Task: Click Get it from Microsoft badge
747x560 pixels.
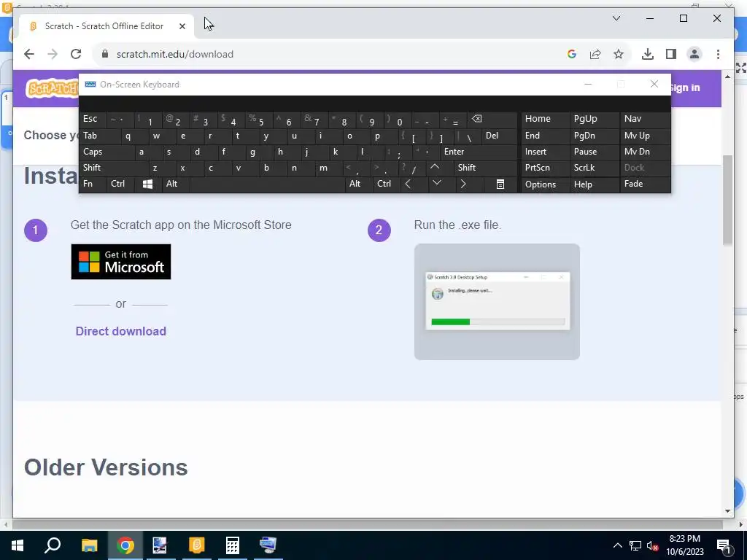Action: coord(121,262)
